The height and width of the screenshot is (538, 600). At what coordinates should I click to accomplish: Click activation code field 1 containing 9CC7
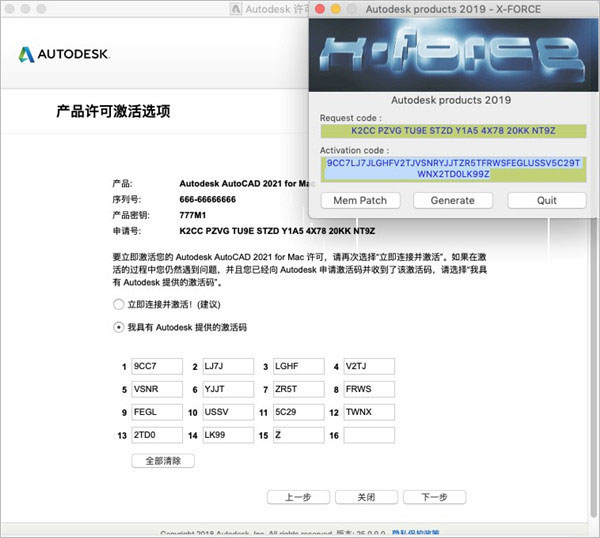pyautogui.click(x=157, y=366)
